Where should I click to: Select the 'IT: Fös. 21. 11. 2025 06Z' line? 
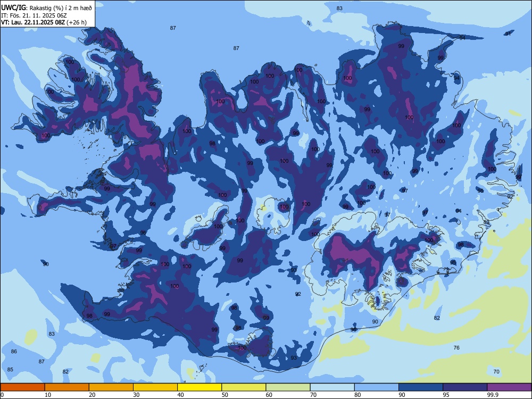click(x=34, y=15)
